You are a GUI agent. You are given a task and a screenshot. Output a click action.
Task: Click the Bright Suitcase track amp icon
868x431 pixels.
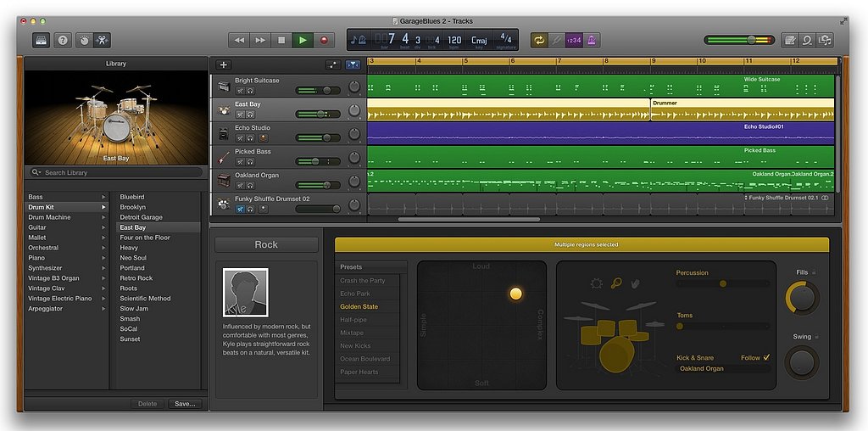pyautogui.click(x=224, y=87)
